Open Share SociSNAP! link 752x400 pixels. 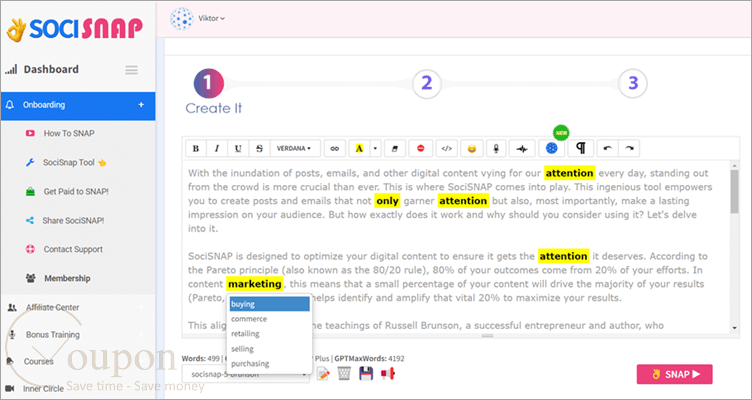pos(73,221)
